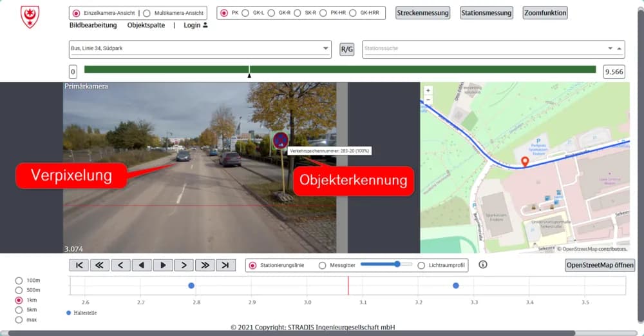Click the Primärkamera street image
Screen dimensions: 644x336
pos(200,168)
